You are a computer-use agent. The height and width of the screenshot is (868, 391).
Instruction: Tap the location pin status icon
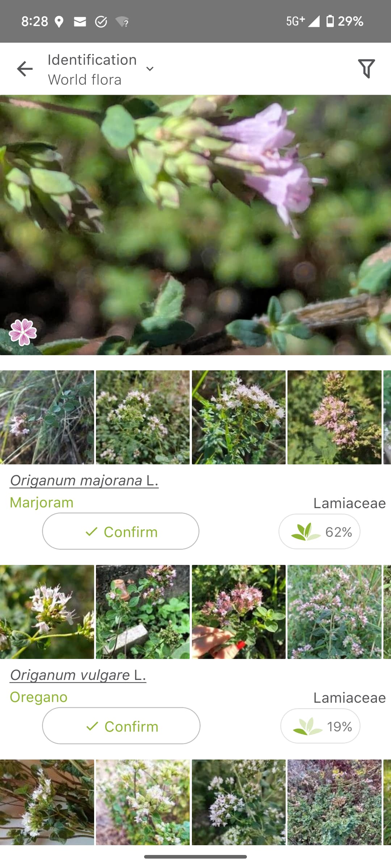tap(59, 22)
